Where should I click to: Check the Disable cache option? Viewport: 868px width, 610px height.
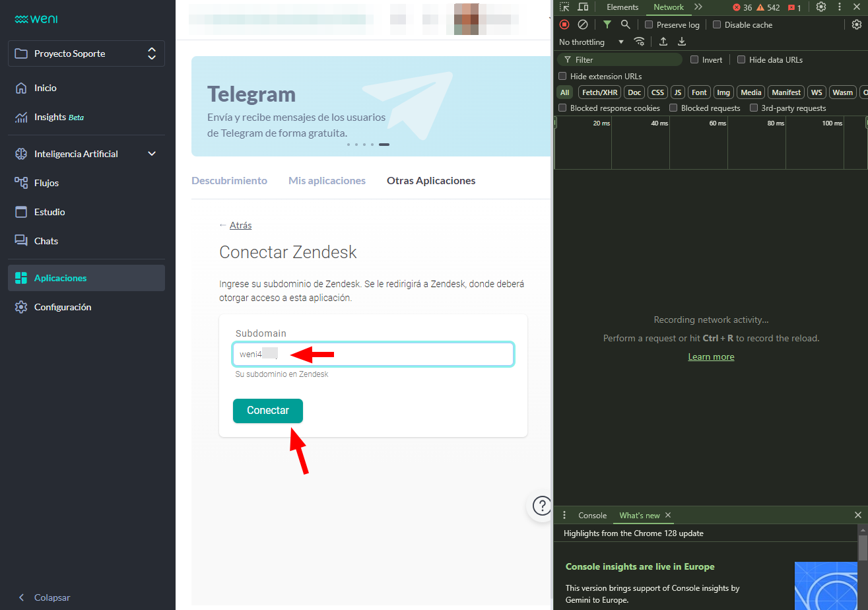tap(717, 24)
